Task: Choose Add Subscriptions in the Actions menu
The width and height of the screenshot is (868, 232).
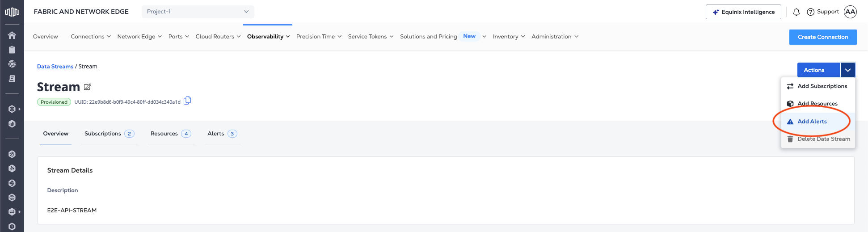Action: point(822,86)
